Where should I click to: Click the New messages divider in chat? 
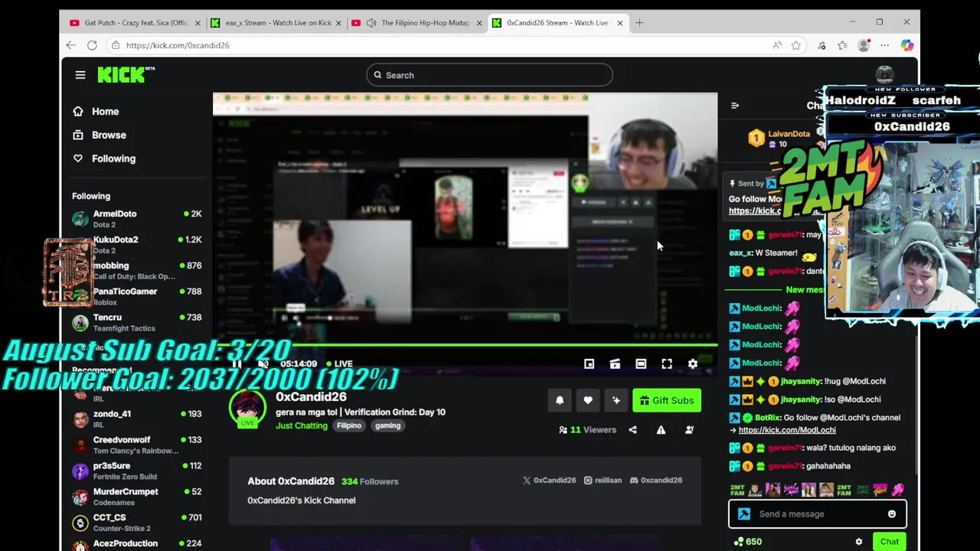[x=804, y=290]
